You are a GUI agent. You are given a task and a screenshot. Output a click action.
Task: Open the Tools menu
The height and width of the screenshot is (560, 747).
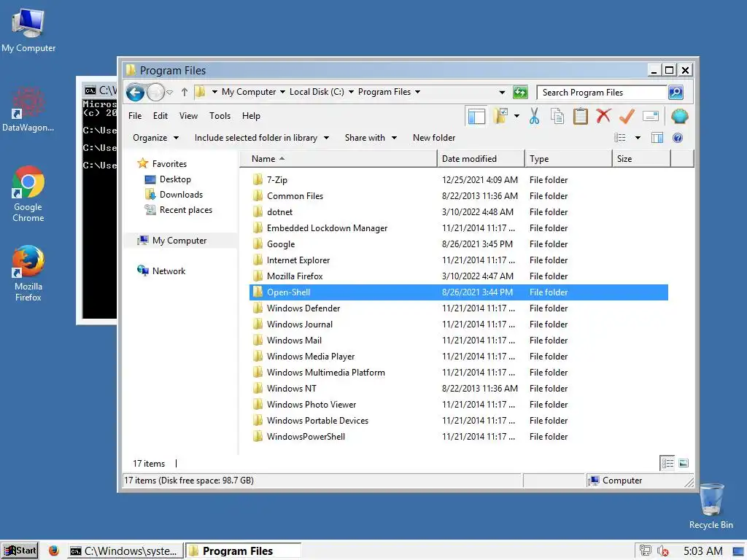pos(220,116)
